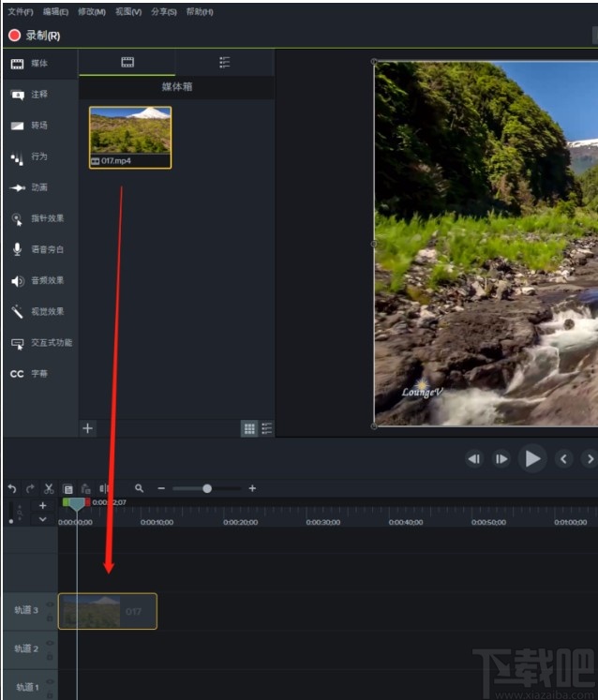Viewport: 598px width, 700px height.
Task: Open the 音频效果 audio effects panel
Action: [40, 280]
